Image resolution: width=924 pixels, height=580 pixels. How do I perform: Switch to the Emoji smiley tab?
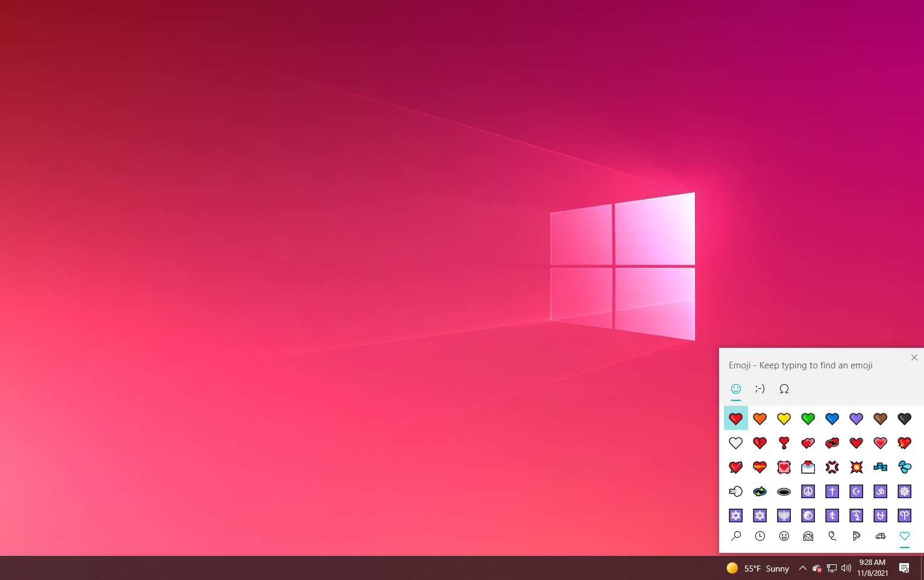point(736,389)
